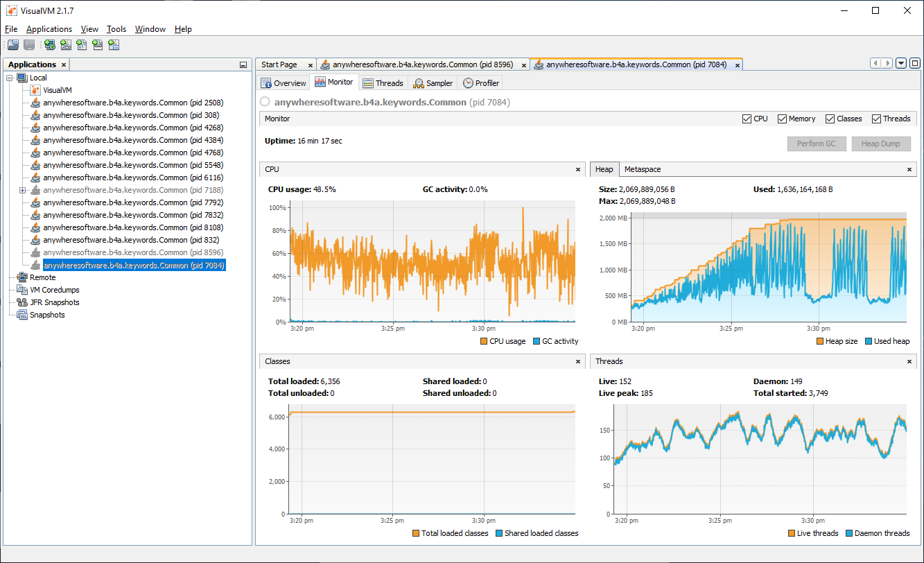
Task: Open the Tools menu
Action: 116,29
